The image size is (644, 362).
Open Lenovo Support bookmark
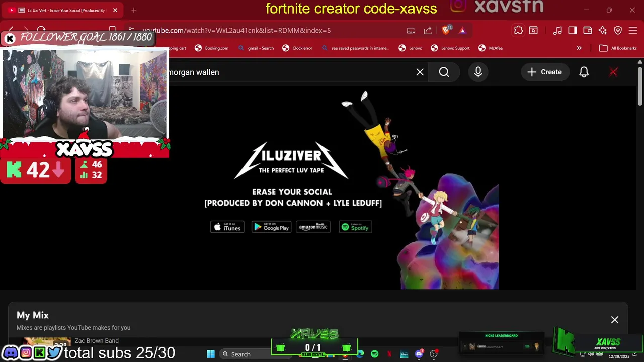(450, 48)
